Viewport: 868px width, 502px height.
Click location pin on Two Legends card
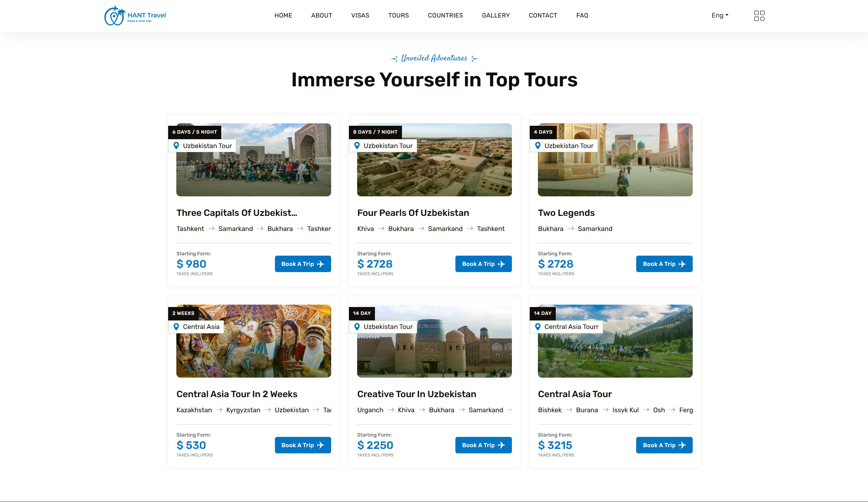click(x=537, y=146)
